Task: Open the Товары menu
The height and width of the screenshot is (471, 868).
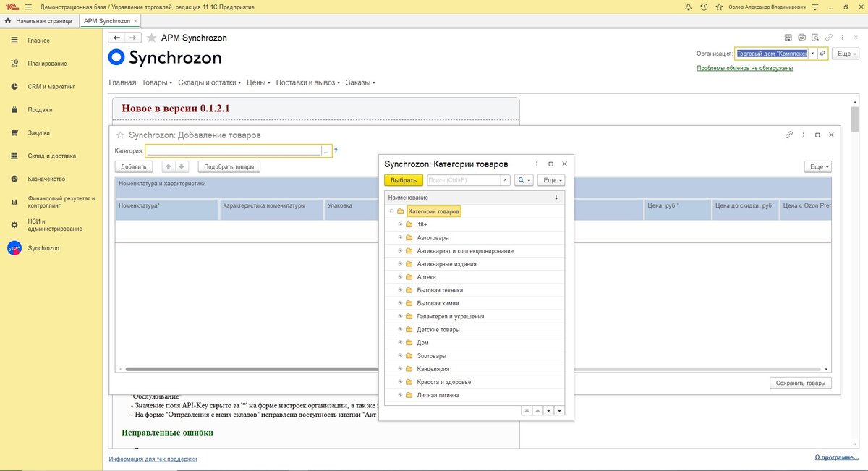Action: pyautogui.click(x=156, y=82)
